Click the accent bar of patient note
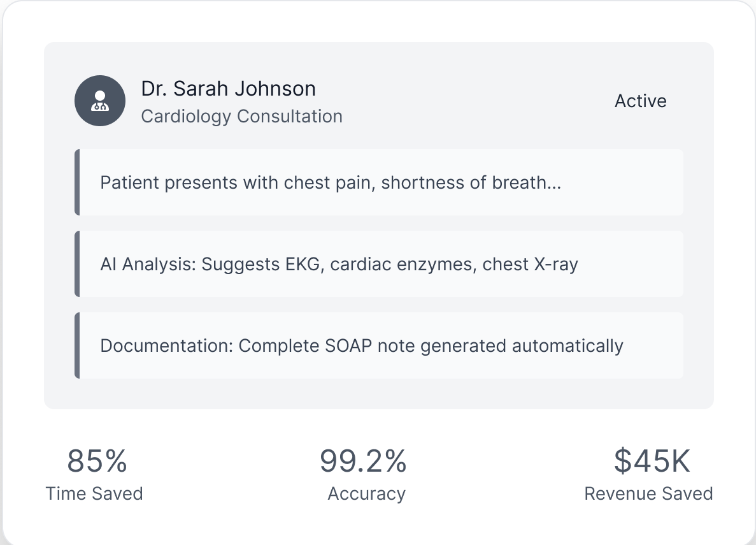 tap(77, 183)
